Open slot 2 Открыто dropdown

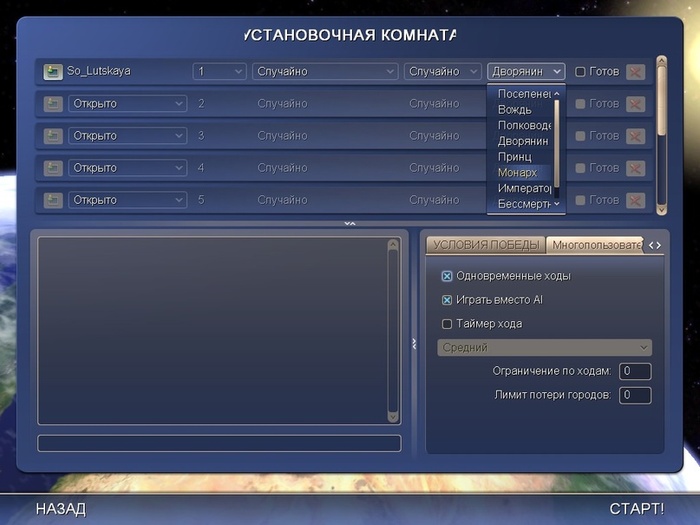click(x=128, y=104)
